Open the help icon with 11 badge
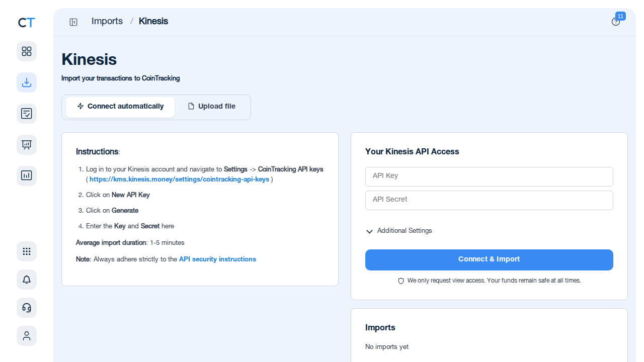This screenshot has width=644, height=362. tap(616, 22)
